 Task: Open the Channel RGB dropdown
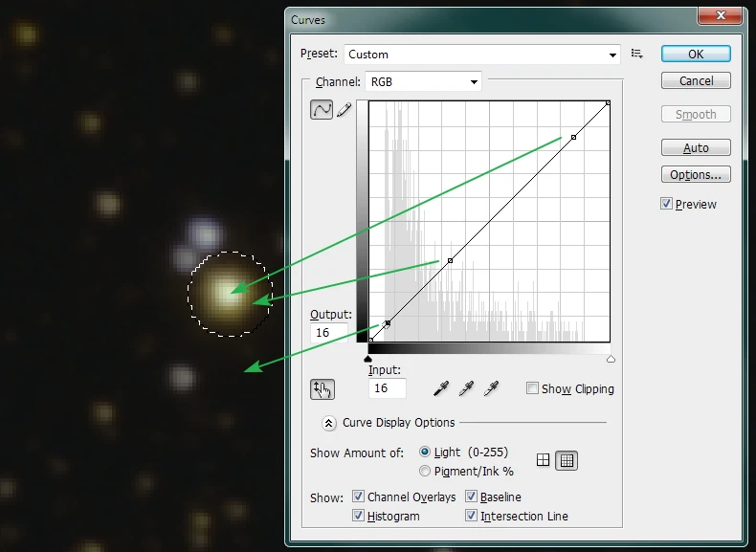(x=422, y=82)
